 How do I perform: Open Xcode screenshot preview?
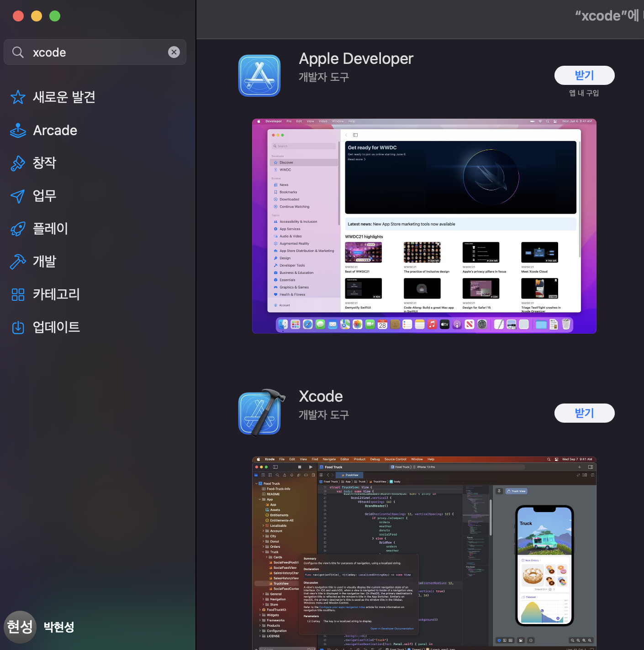click(424, 553)
